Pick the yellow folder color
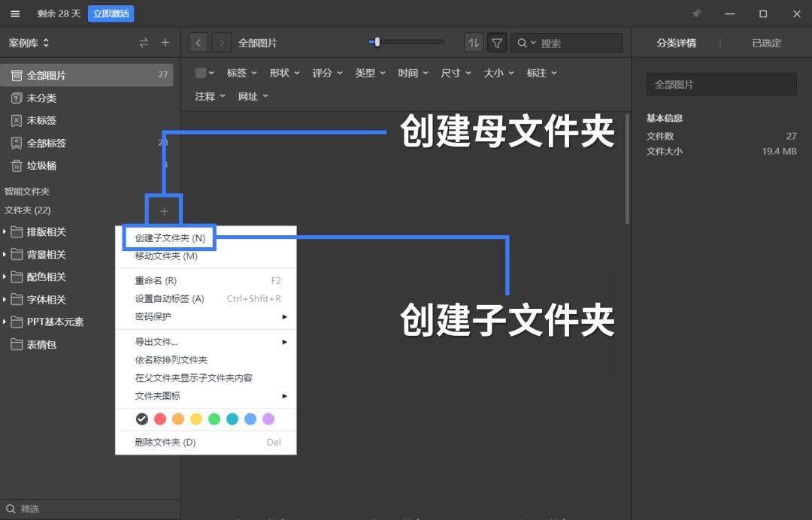 point(196,419)
